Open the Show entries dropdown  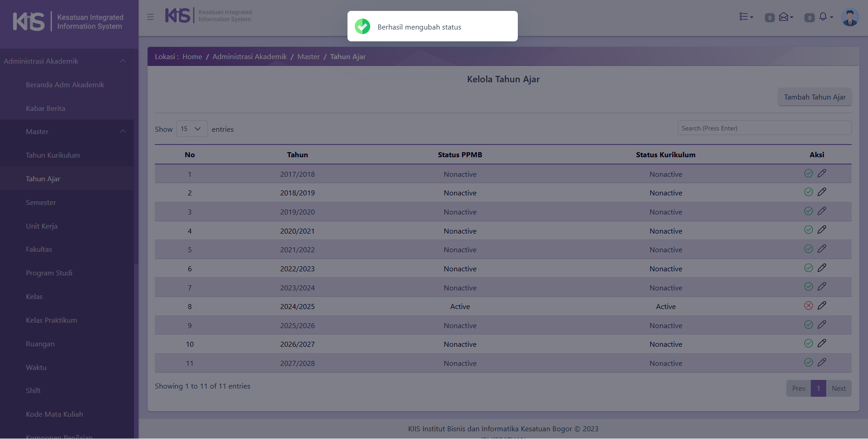[192, 129]
